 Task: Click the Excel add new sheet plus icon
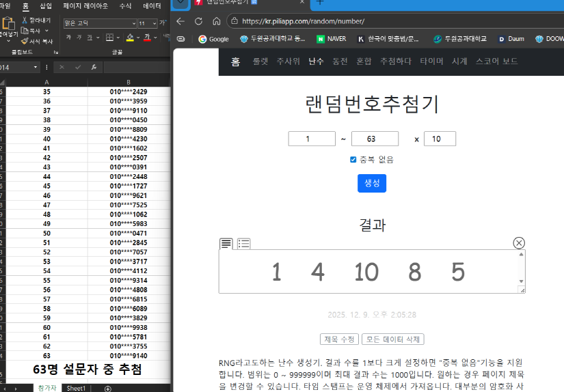107,388
